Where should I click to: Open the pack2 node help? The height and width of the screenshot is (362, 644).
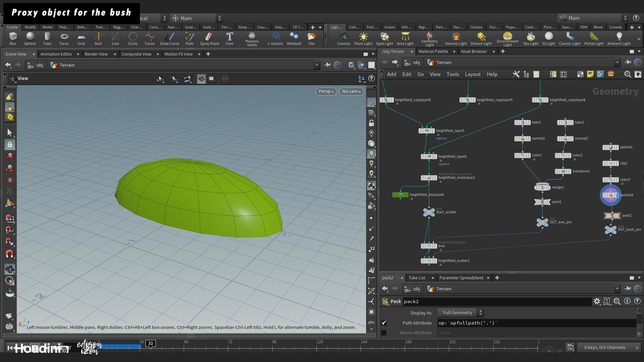tap(638, 301)
